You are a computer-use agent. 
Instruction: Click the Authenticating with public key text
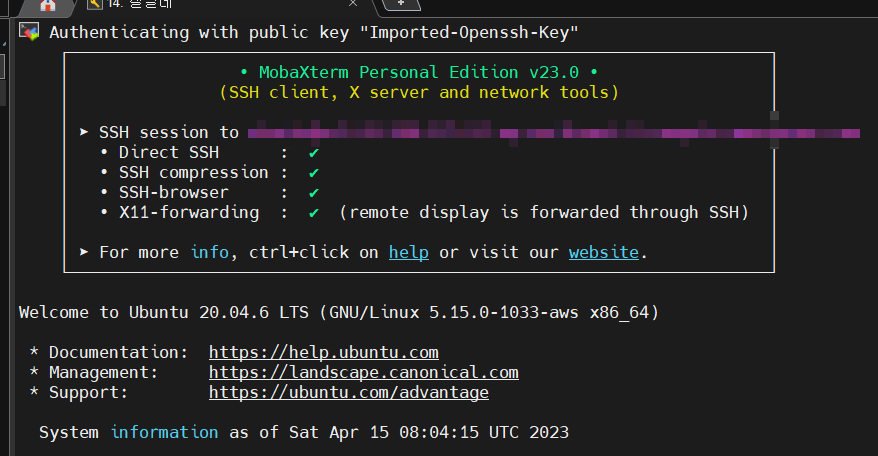314,32
